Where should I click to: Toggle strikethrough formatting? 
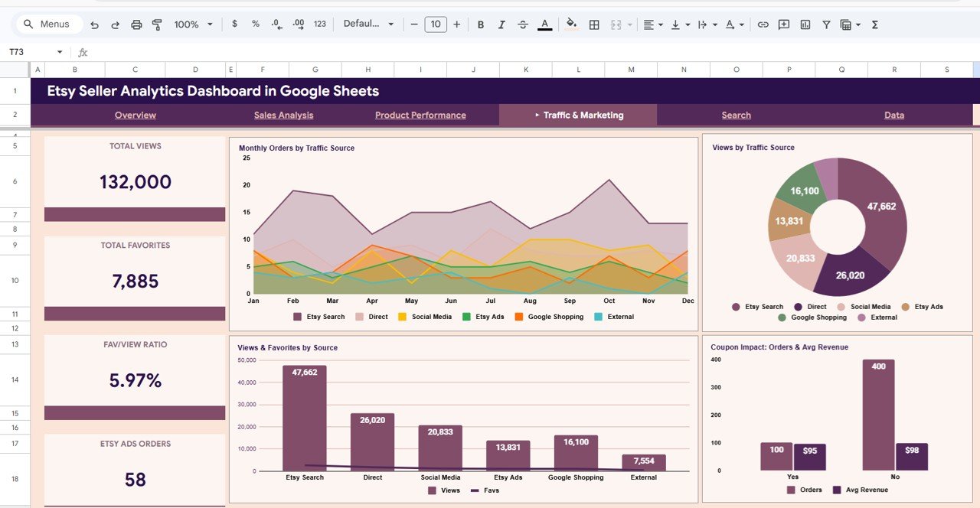[523, 24]
